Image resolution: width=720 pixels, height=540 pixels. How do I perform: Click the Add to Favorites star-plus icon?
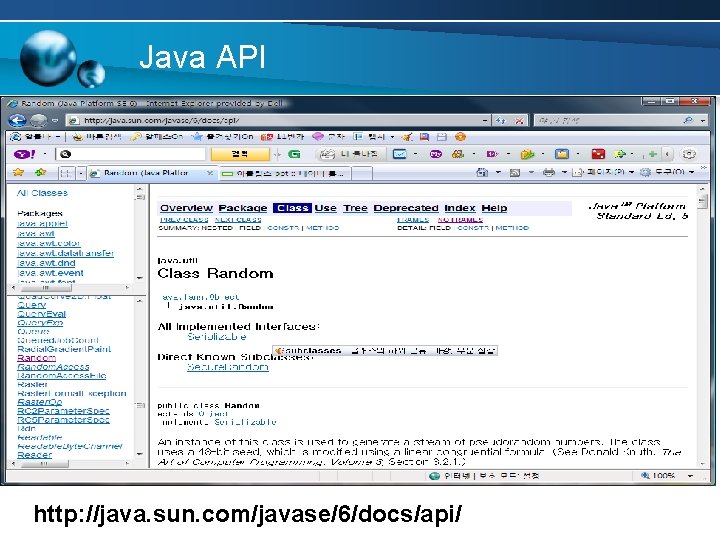coord(40,173)
